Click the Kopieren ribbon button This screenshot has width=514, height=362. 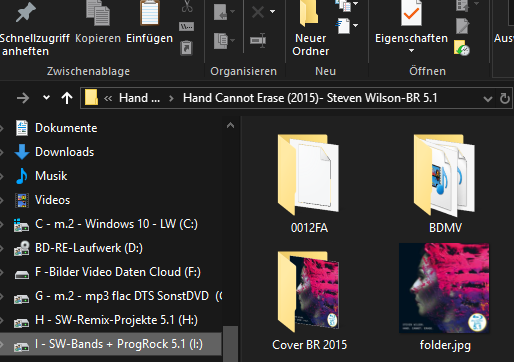pos(98,23)
